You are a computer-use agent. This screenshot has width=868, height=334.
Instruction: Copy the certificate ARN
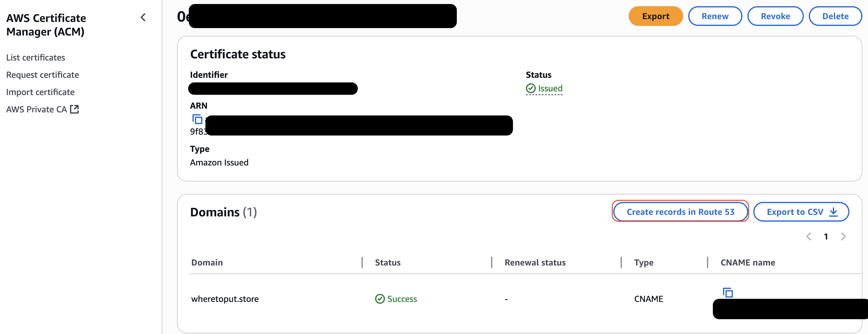197,119
